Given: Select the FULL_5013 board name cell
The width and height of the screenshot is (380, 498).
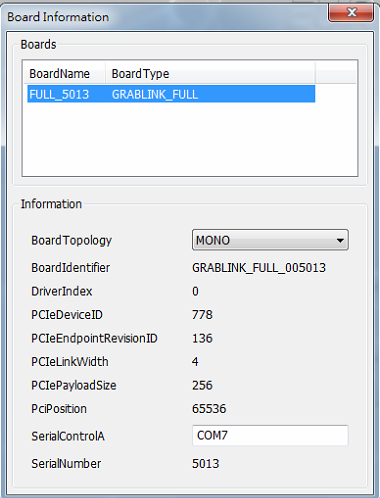Looking at the screenshot, I should tap(59, 95).
